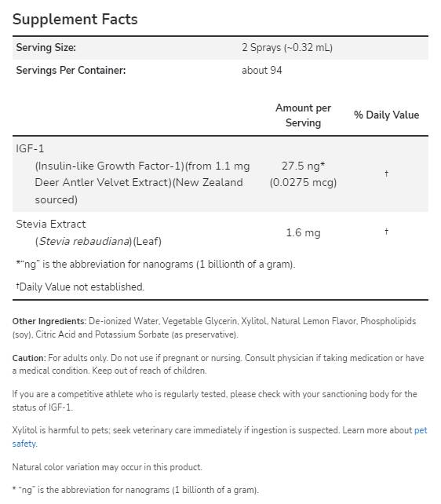Select the Serving Size label
441x504 pixels.
click(46, 48)
